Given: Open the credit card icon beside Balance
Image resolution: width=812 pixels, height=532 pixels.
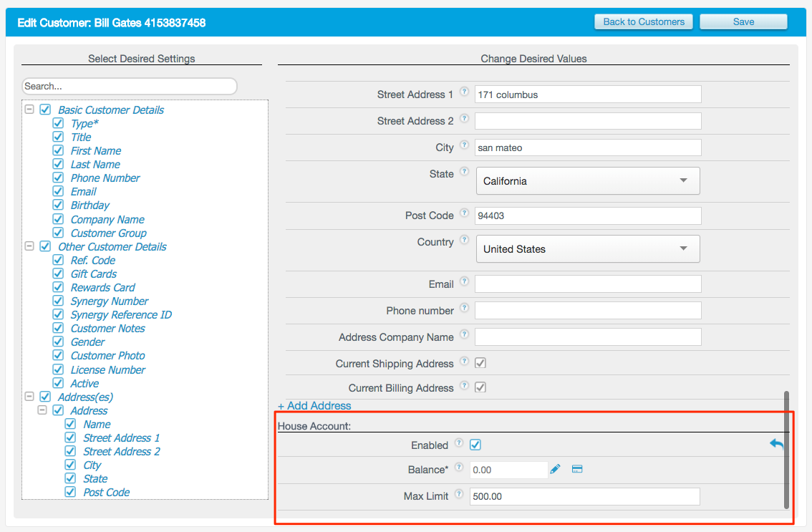Looking at the screenshot, I should coord(576,468).
